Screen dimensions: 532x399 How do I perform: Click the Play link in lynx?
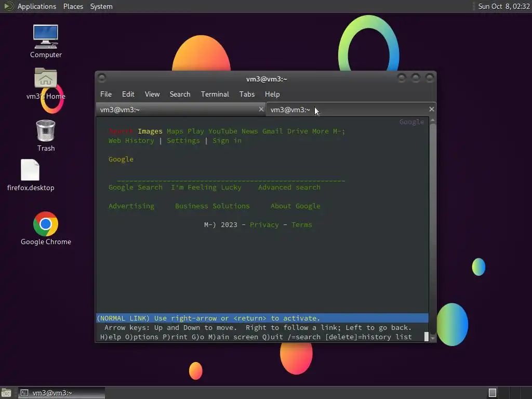196,131
